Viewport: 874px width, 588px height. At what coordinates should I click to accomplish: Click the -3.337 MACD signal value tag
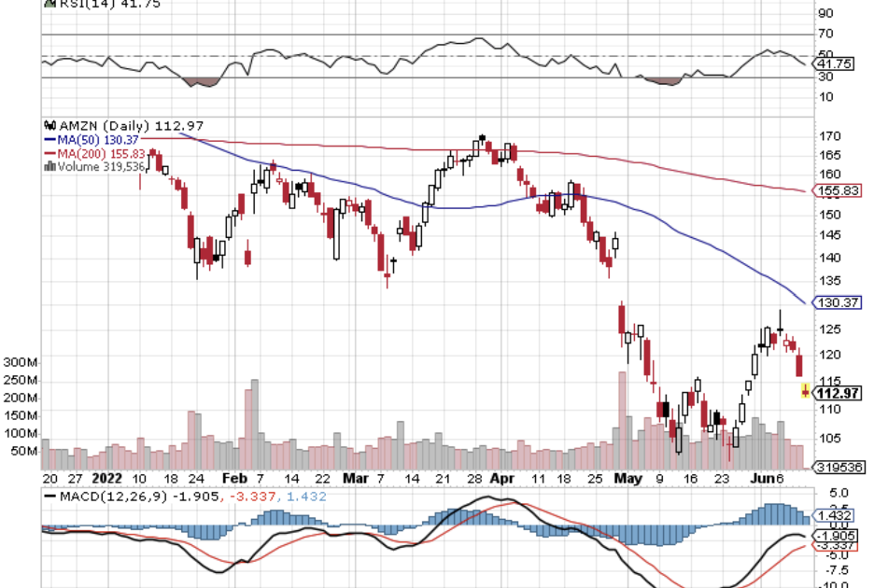[835, 548]
